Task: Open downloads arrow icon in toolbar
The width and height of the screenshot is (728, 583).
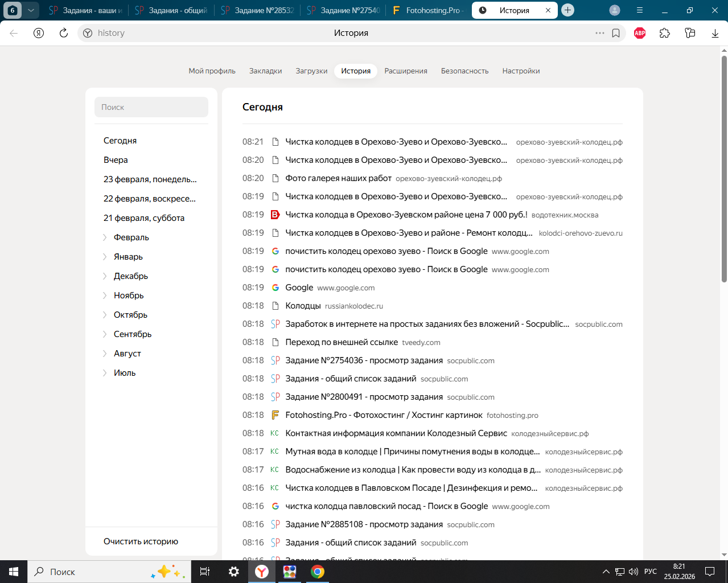Action: click(715, 33)
